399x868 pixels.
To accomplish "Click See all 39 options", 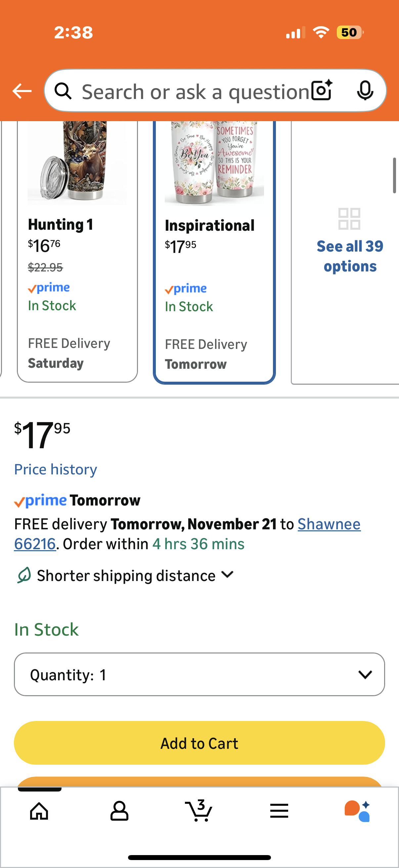I will tap(350, 256).
